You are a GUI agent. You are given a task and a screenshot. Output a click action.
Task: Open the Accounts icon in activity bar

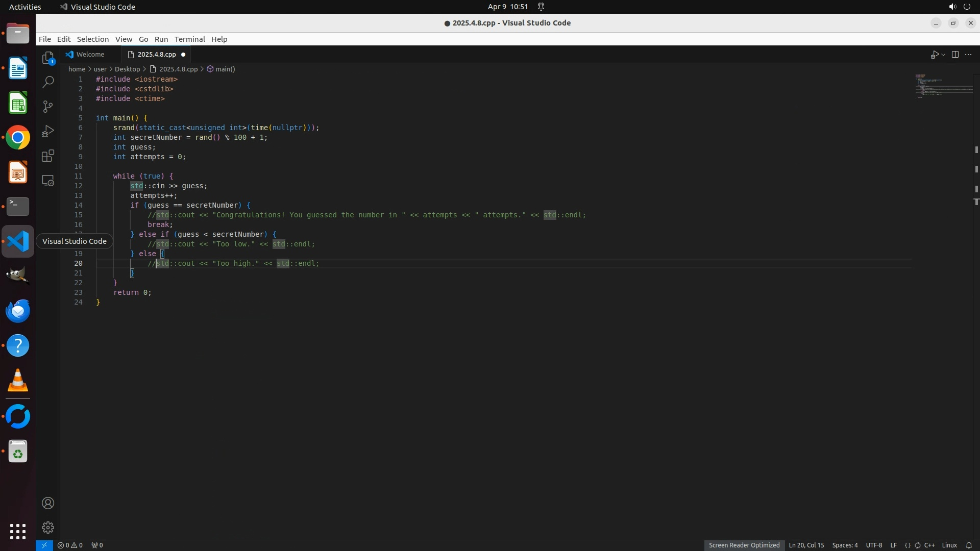click(x=48, y=503)
